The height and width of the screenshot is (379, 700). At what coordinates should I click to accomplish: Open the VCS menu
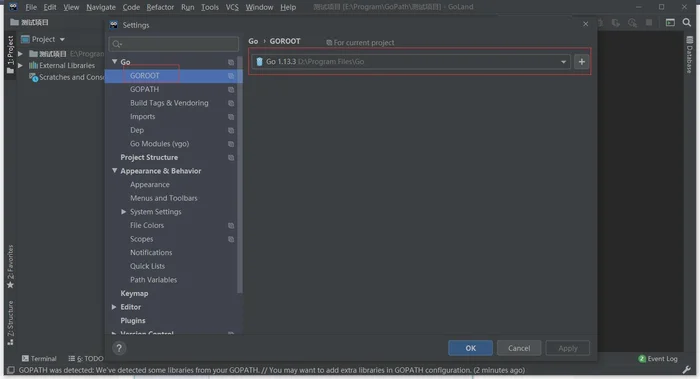(232, 7)
